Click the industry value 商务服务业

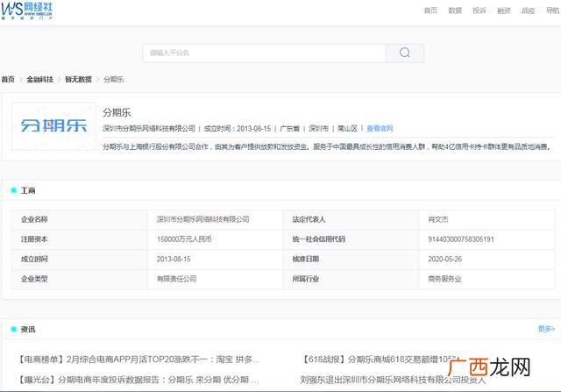444,279
